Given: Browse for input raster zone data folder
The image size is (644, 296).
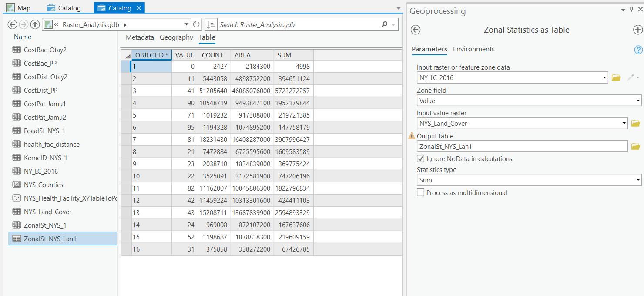Looking at the screenshot, I should pyautogui.click(x=616, y=78).
